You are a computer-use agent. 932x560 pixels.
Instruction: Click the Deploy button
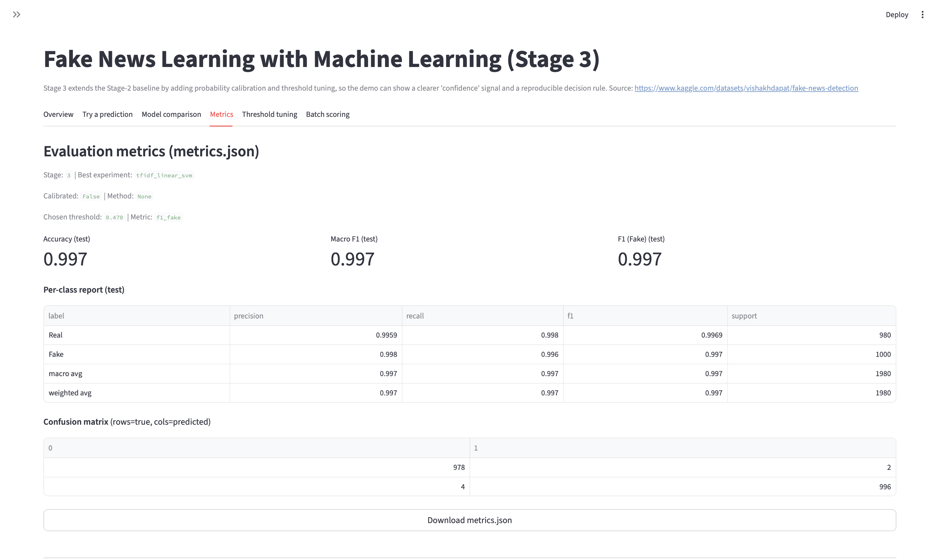point(897,14)
